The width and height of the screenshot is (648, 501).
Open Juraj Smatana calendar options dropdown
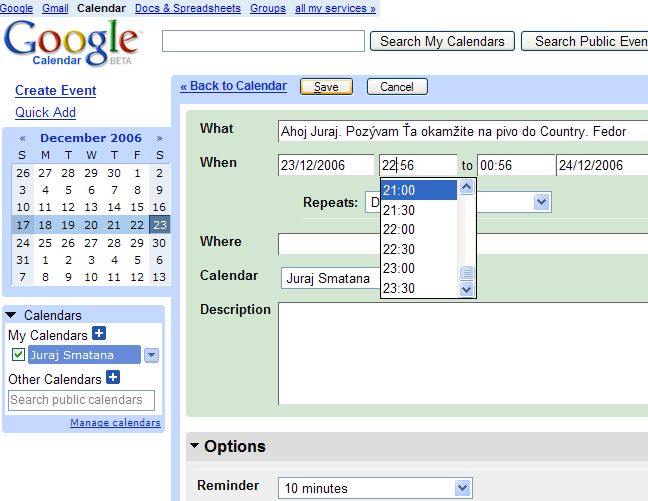[151, 355]
